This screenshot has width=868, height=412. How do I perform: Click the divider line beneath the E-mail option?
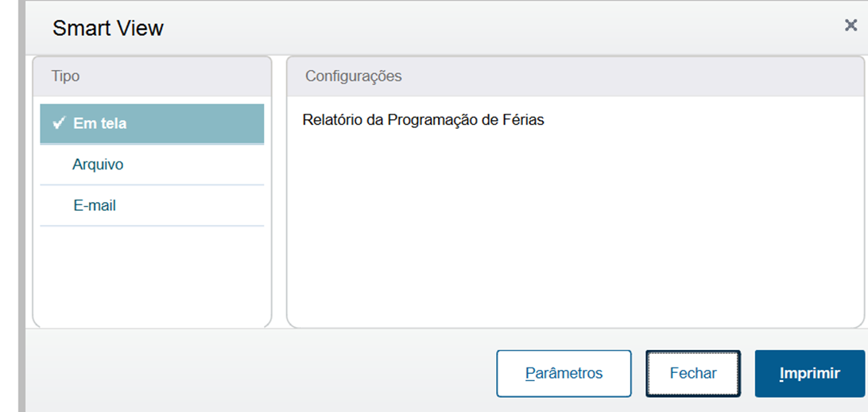coord(151,226)
